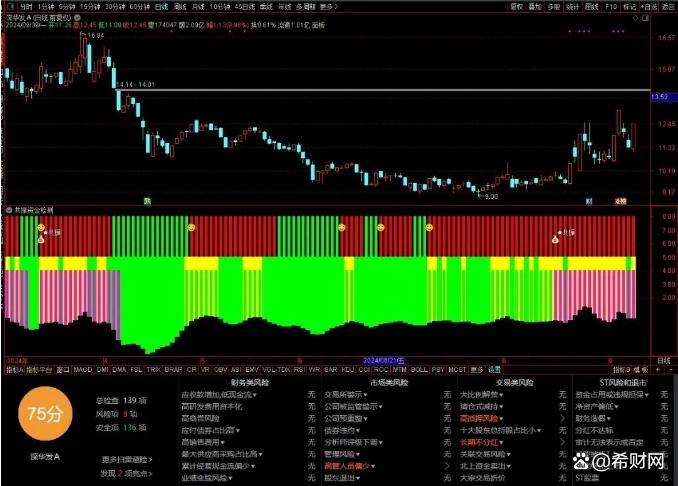The height and width of the screenshot is (486, 678).
Task: Click the 13.52 price marker on axis
Action: 662,97
